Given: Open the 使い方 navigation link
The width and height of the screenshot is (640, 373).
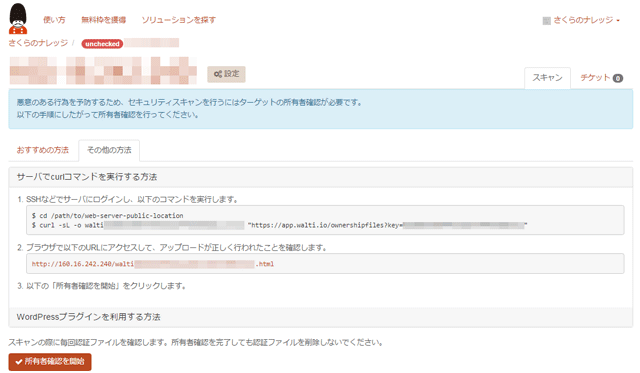Looking at the screenshot, I should coord(54,20).
